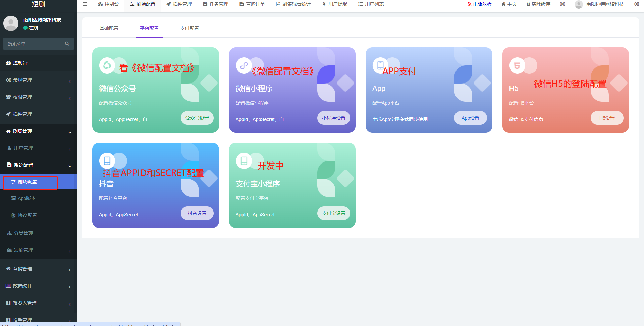Click the 公众号设置 button
This screenshot has height=326, width=644.
pos(197,118)
